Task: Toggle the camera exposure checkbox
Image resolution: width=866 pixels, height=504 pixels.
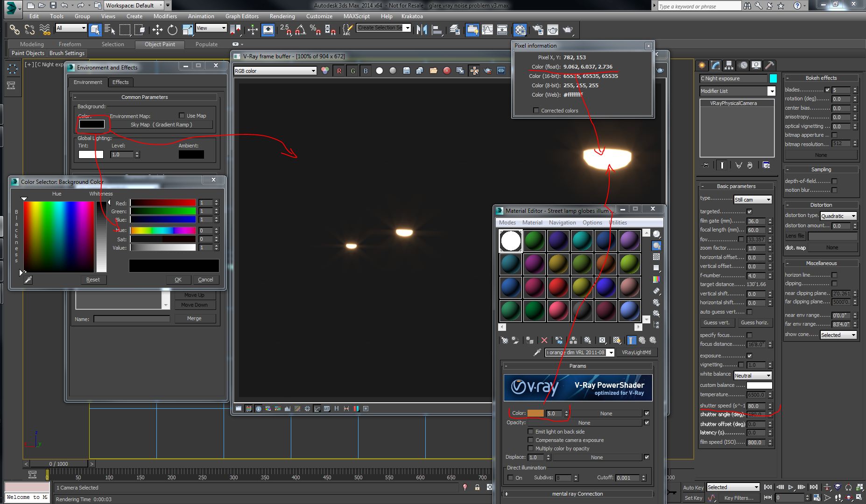Action: pos(749,356)
